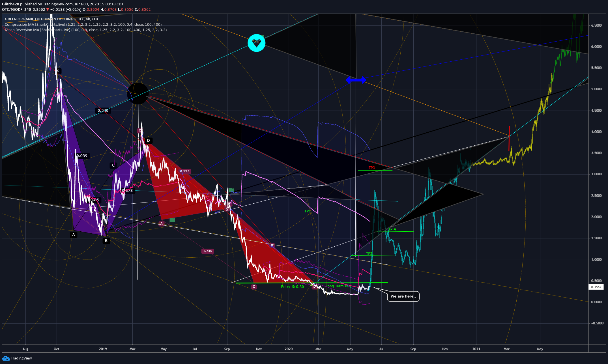
Task: Click the black D pattern point label
Action: pos(148,141)
